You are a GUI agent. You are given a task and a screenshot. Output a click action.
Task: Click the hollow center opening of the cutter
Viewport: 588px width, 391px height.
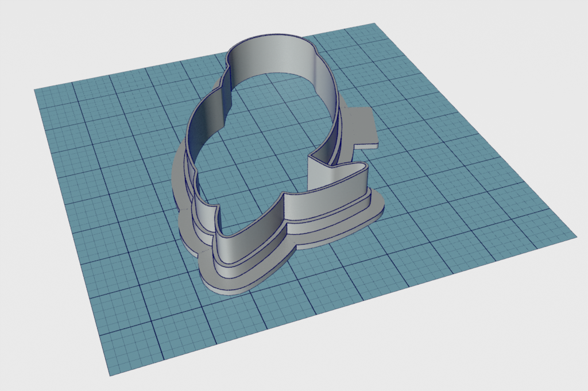258,149
